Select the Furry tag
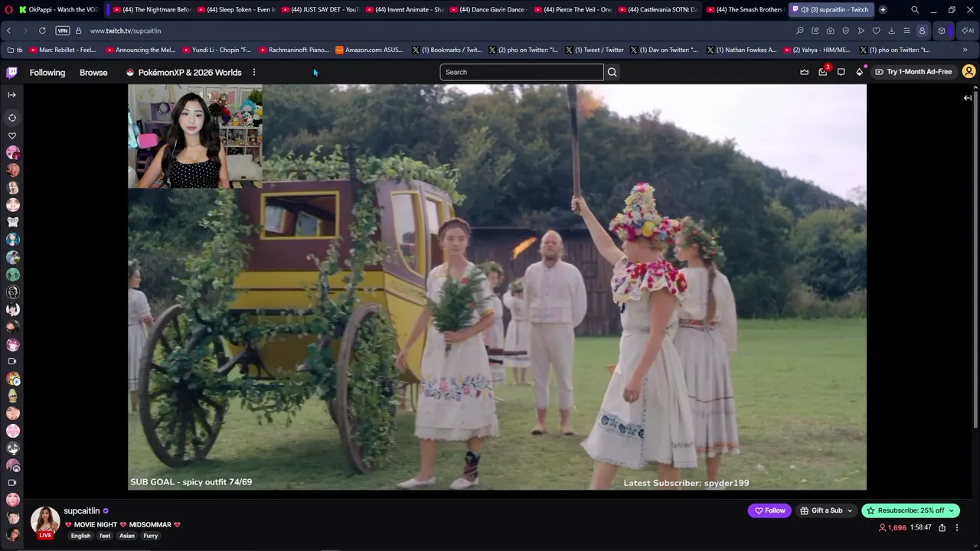980x551 pixels. click(151, 536)
